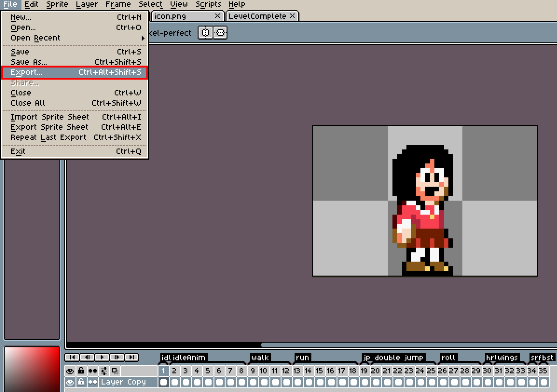Image resolution: width=557 pixels, height=392 pixels.
Task: Close the icon.png tab
Action: 217,16
